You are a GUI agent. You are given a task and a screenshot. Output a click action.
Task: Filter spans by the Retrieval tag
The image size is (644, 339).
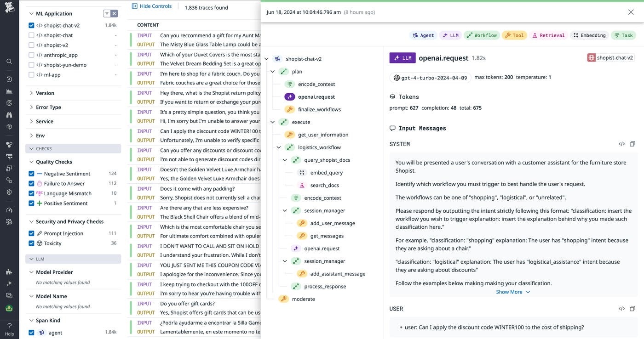pyautogui.click(x=548, y=35)
